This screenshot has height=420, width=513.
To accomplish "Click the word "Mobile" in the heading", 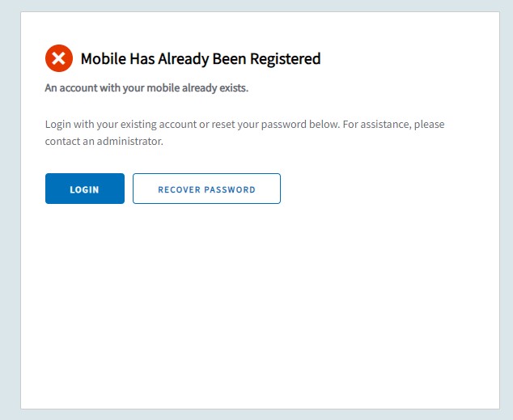I will (x=102, y=58).
